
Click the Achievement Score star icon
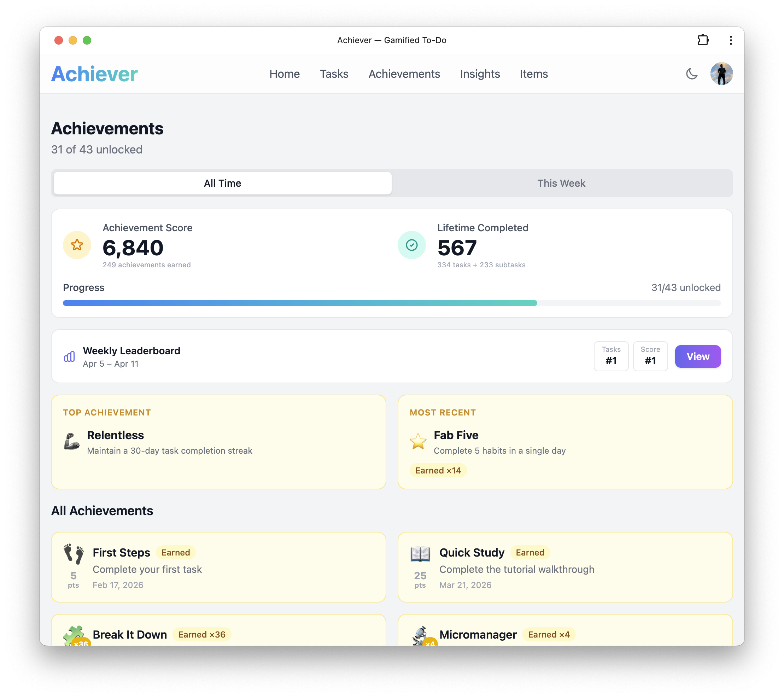[x=77, y=245]
